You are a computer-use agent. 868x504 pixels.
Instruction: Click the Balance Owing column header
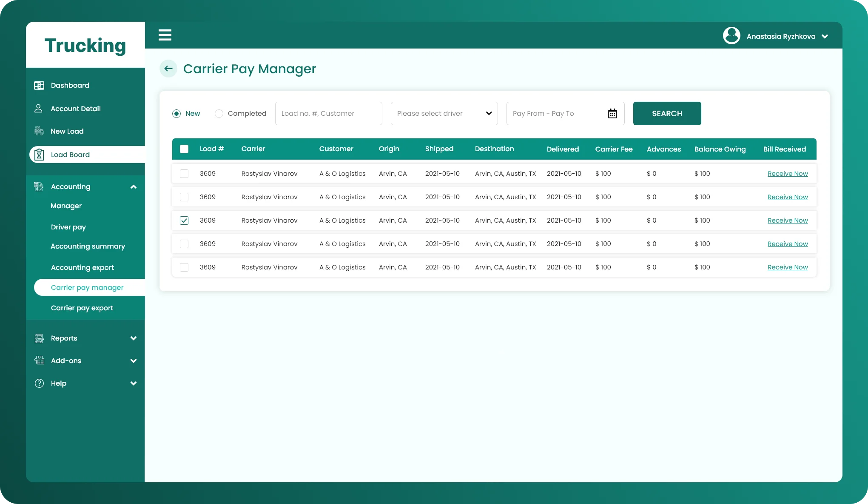(720, 149)
